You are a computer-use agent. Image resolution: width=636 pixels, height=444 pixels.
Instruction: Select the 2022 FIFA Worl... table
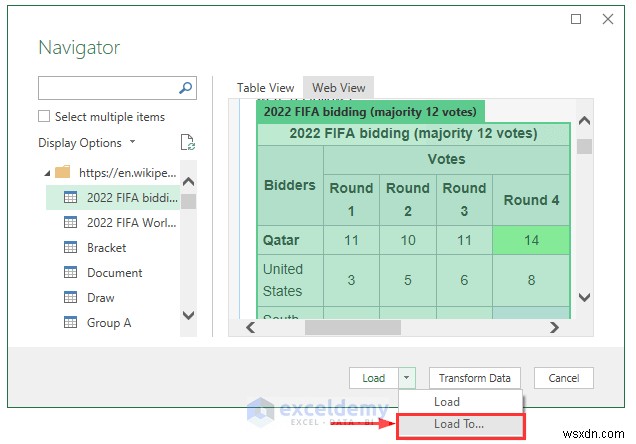pos(113,222)
